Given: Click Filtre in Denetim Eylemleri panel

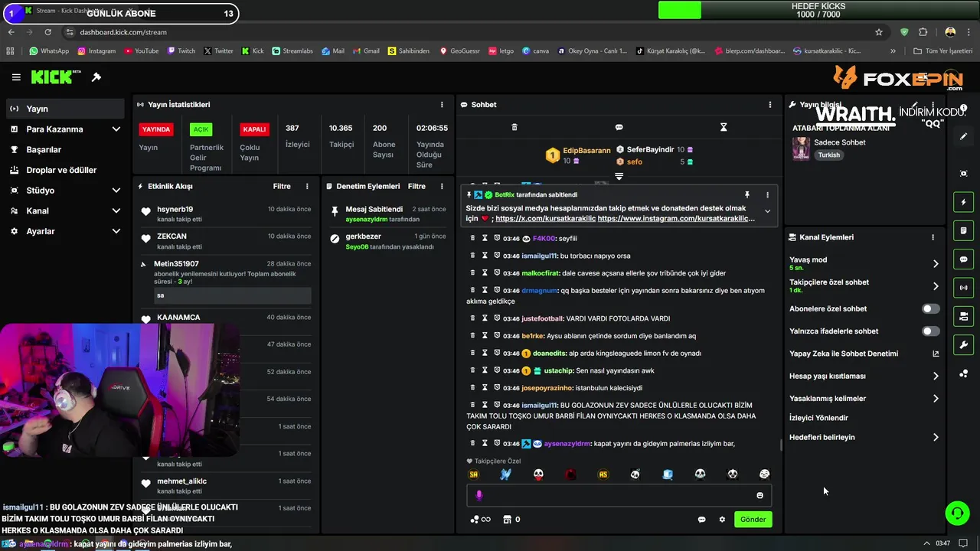Looking at the screenshot, I should coord(416,187).
